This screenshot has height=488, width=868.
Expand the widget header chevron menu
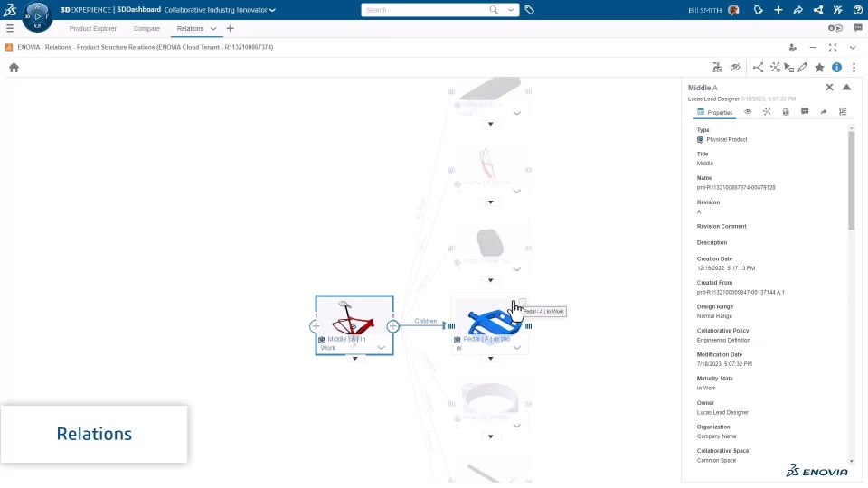tap(853, 48)
